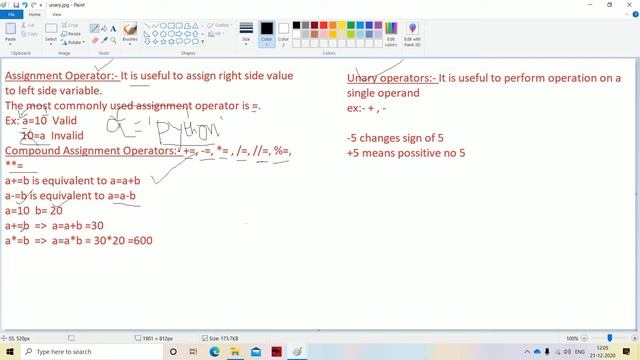Select the Eraser tool
This screenshot has width=640, height=360.
(95, 40)
